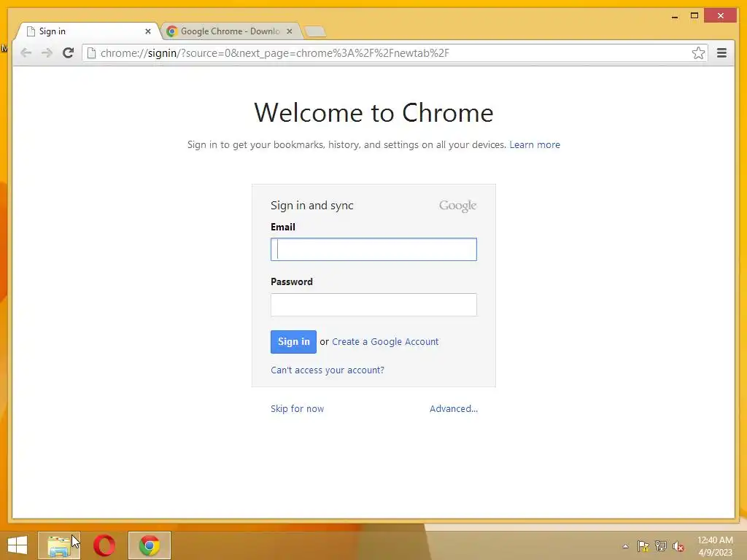This screenshot has height=560, width=747.
Task: Open the Action Center flag icon
Action: (643, 546)
